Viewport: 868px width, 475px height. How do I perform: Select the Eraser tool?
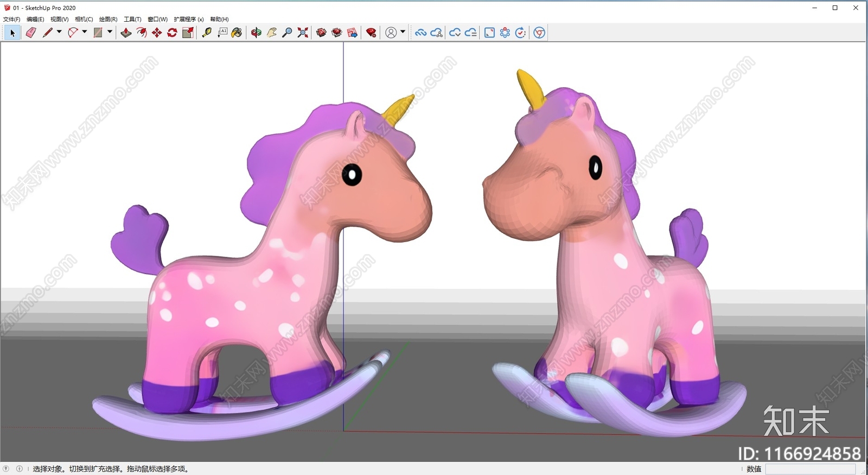pos(31,33)
